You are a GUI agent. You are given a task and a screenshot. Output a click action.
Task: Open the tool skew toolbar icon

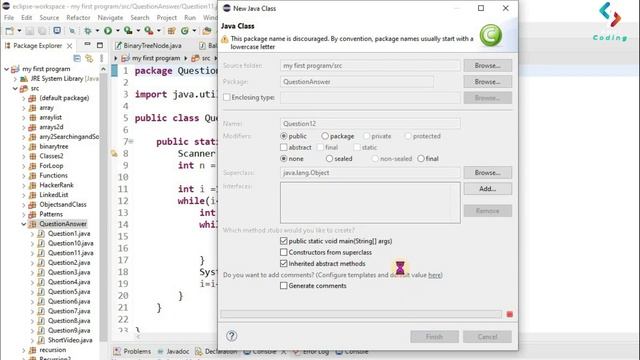pos(72,31)
